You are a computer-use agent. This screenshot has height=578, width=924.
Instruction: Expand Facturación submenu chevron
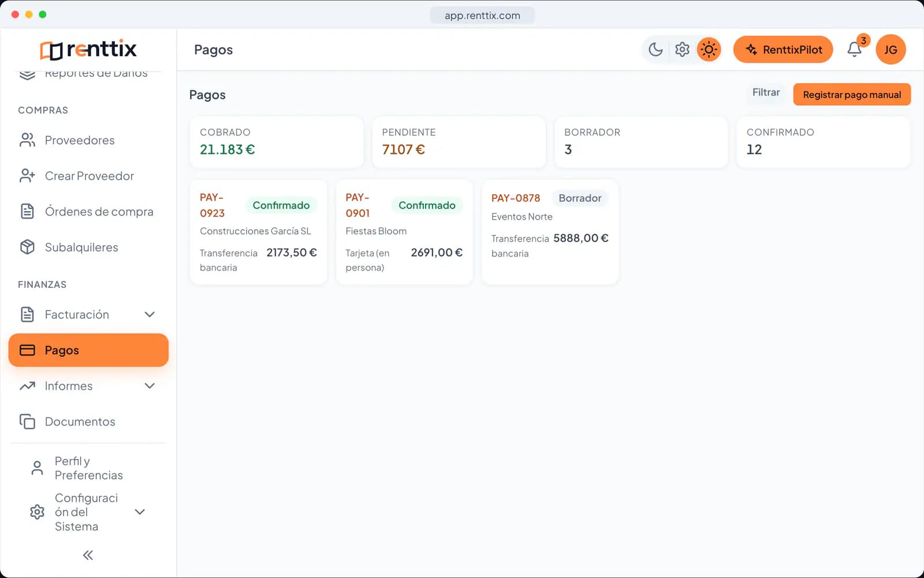tap(150, 314)
